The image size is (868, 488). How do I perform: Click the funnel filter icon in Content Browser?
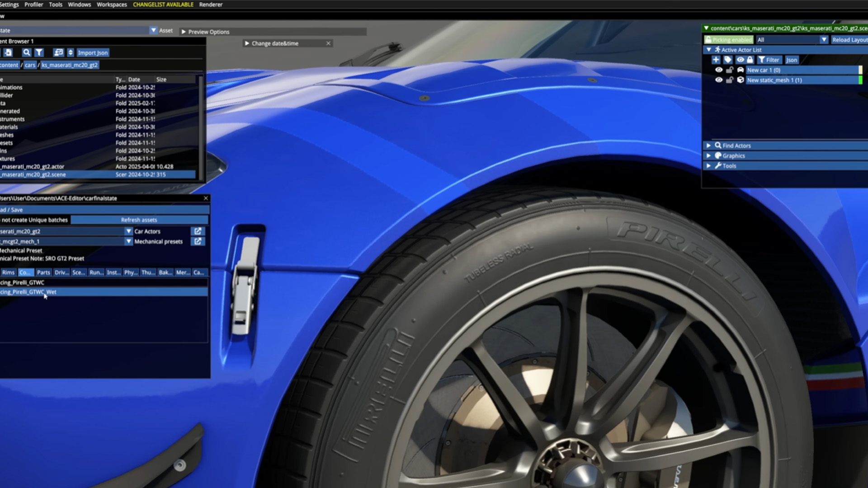39,52
